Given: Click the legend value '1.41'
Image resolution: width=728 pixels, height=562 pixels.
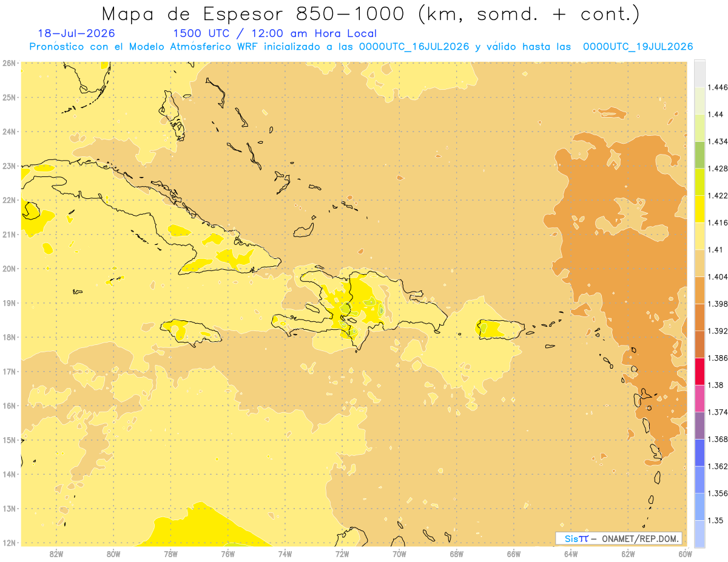Looking at the screenshot, I should tap(716, 250).
